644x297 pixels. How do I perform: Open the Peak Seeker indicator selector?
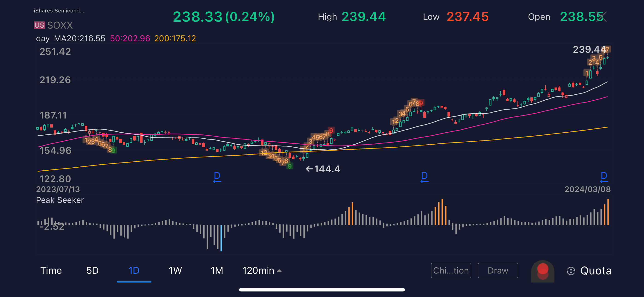(60, 200)
